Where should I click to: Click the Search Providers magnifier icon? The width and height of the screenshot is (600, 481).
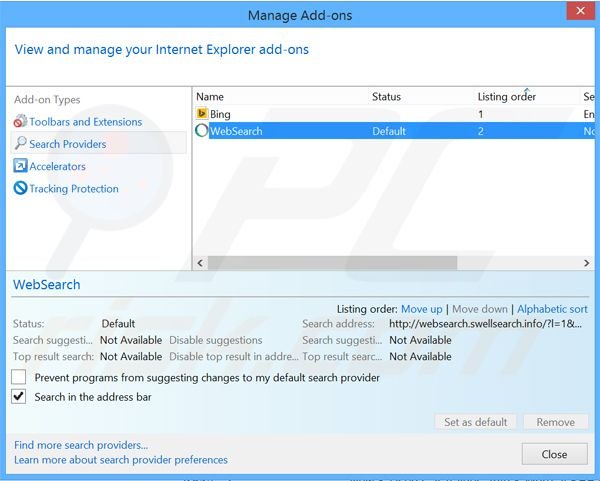click(x=20, y=143)
